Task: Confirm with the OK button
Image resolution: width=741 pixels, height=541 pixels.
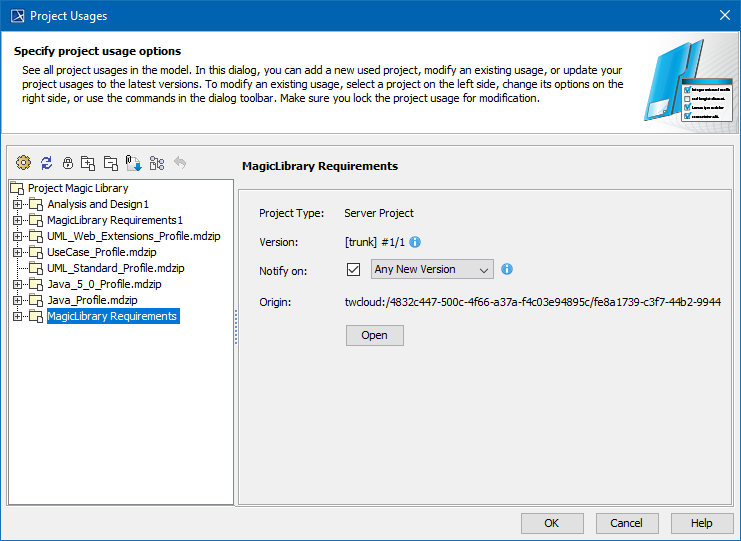Action: click(551, 523)
